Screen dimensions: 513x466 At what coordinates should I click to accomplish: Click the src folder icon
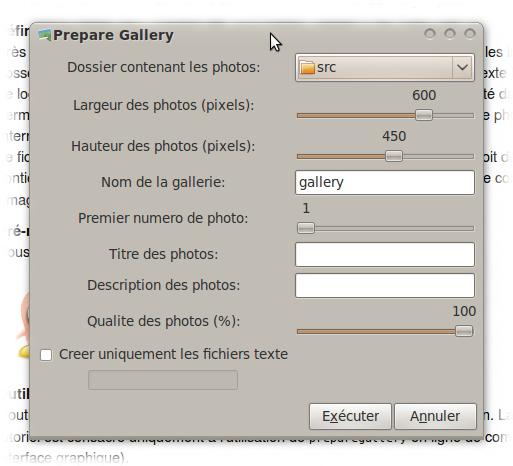[x=307, y=67]
